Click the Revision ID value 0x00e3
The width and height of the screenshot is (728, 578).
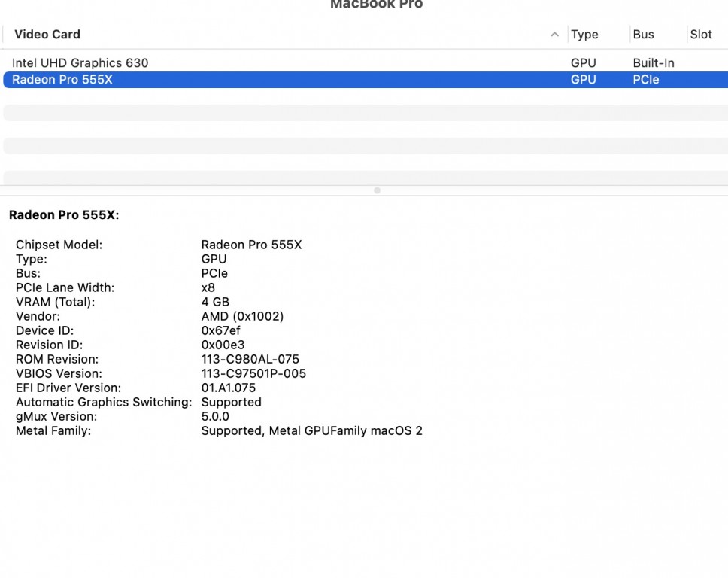pos(223,345)
